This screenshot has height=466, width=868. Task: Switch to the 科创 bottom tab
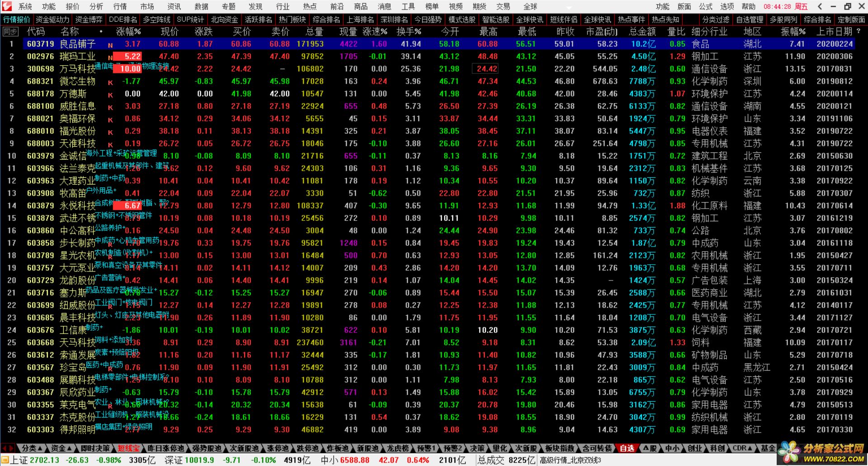(x=717, y=448)
